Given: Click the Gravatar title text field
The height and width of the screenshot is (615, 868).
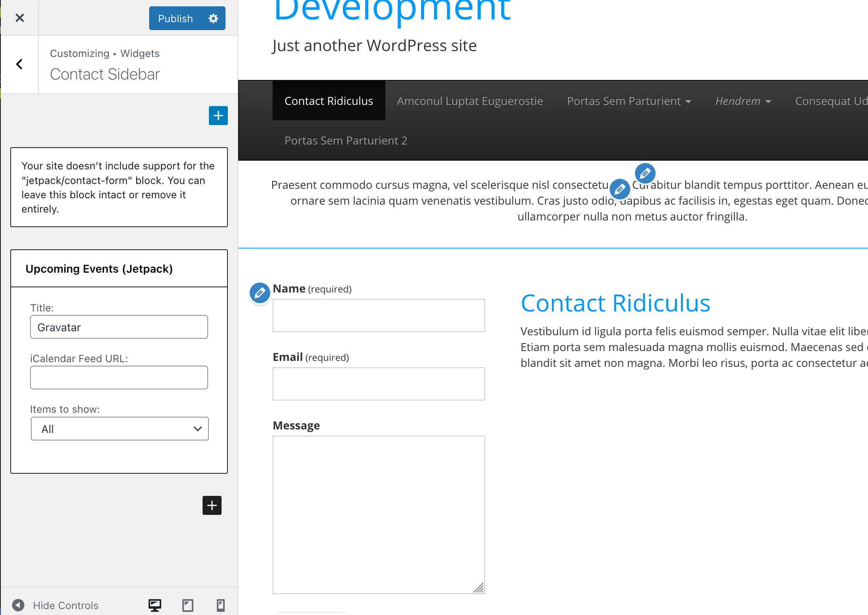Looking at the screenshot, I should [x=119, y=327].
